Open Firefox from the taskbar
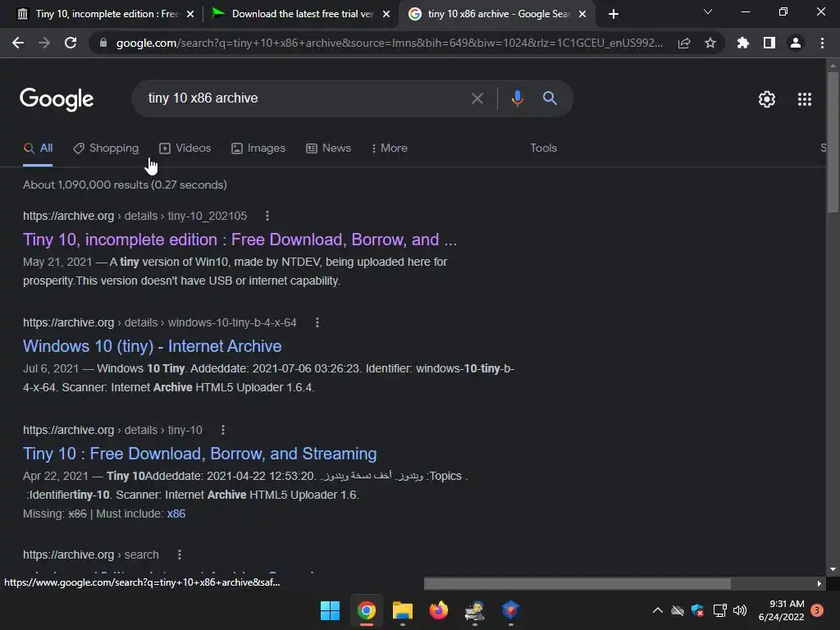 pos(438,610)
